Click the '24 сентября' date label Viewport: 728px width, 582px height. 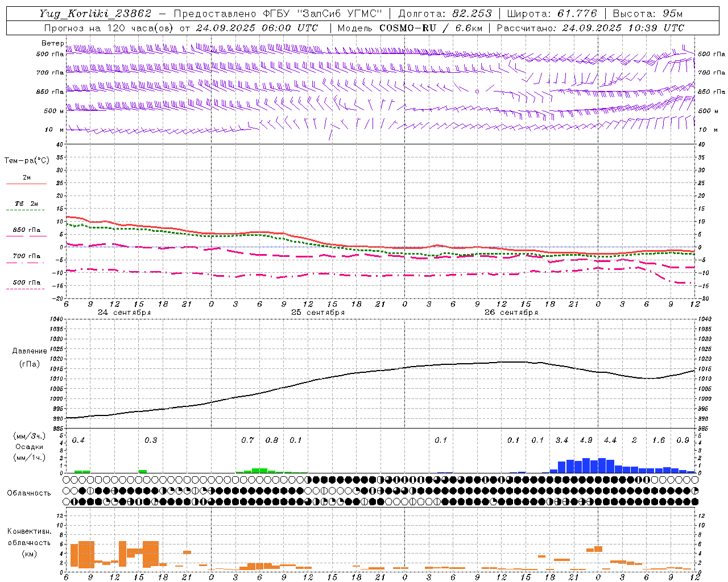coord(124,313)
